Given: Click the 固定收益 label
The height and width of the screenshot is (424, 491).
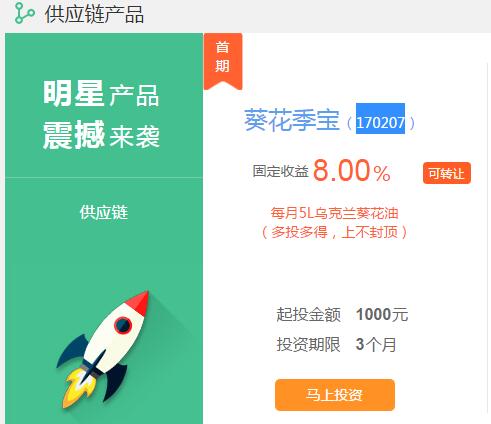Looking at the screenshot, I should 280,171.
